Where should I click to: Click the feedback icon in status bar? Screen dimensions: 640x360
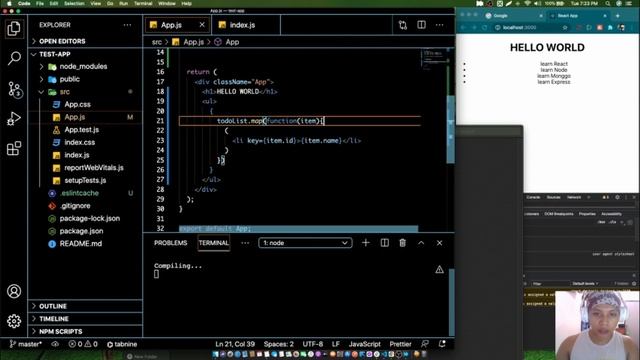click(425, 344)
